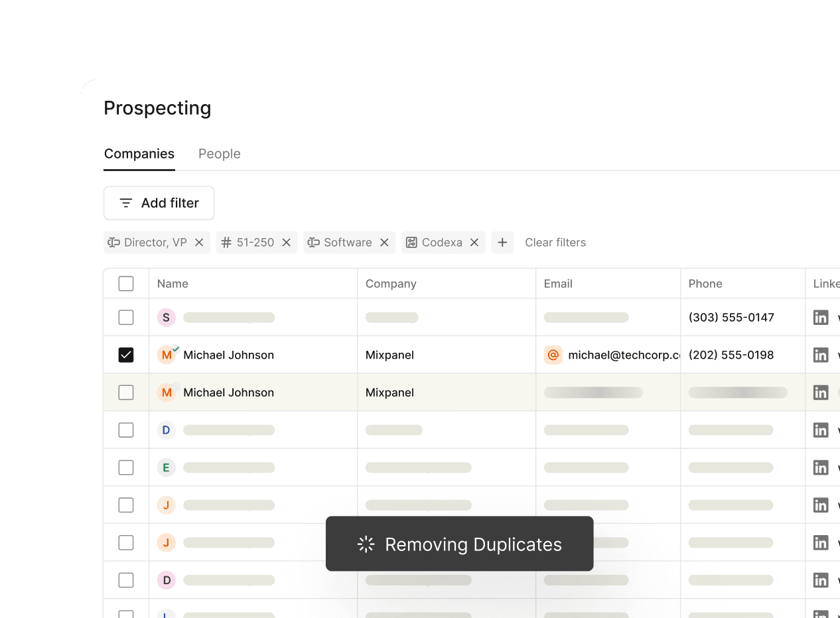Click the plus icon to add another filter
This screenshot has width=840, height=618.
pos(502,243)
